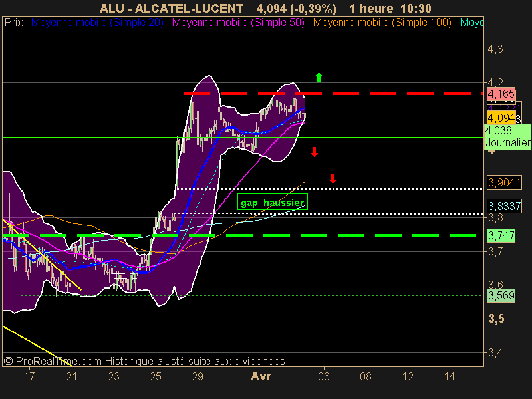Click date '14' on the time axis
532x399 pixels.
[x=450, y=376]
